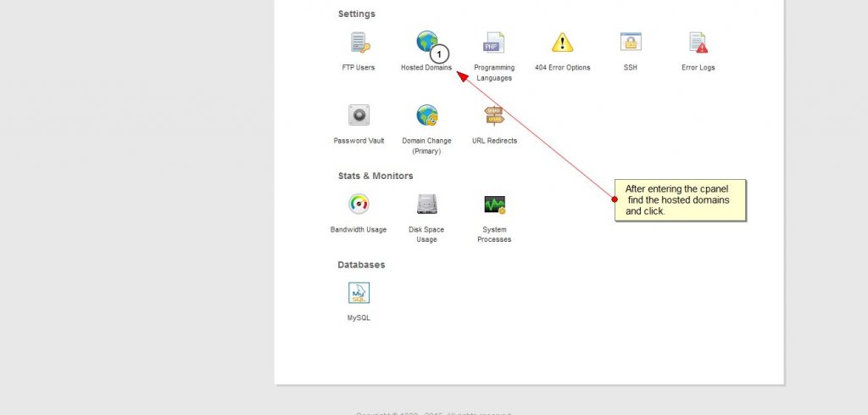Viewport: 868px width, 415px height.
Task: Open the Error Logs document icon
Action: (x=698, y=42)
